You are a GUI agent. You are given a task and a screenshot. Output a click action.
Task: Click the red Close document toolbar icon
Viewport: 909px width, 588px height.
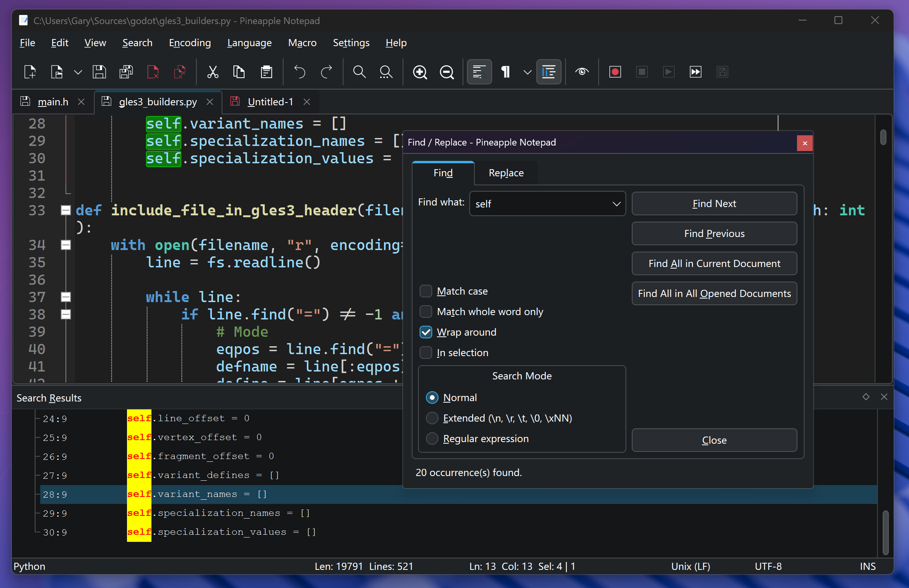tap(153, 72)
